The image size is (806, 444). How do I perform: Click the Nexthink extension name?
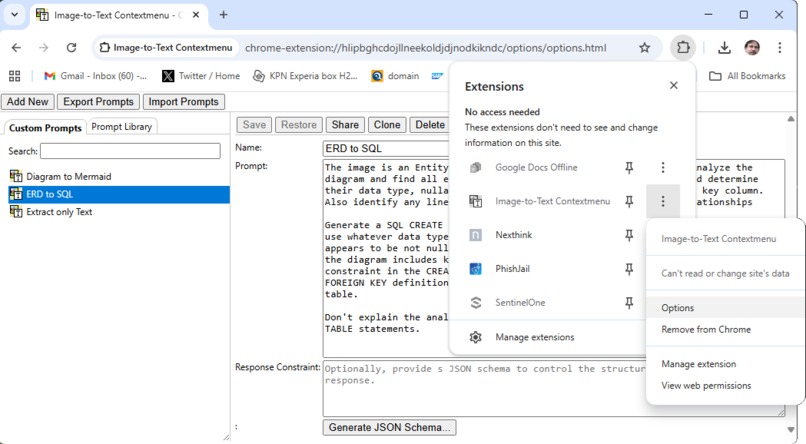(x=514, y=235)
